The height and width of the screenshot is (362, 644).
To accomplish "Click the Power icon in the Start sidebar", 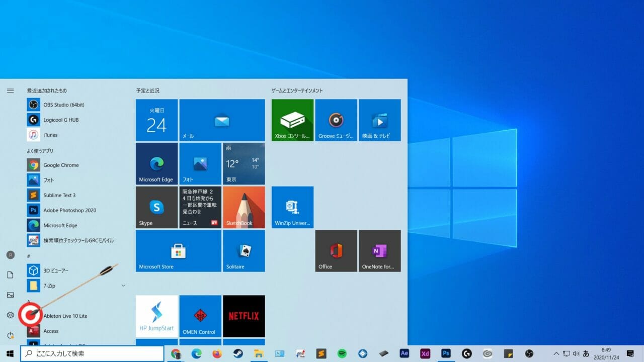I will coord(10,335).
